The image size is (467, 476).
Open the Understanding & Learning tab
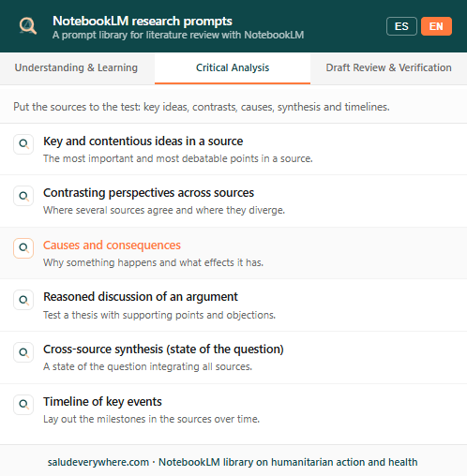point(76,68)
